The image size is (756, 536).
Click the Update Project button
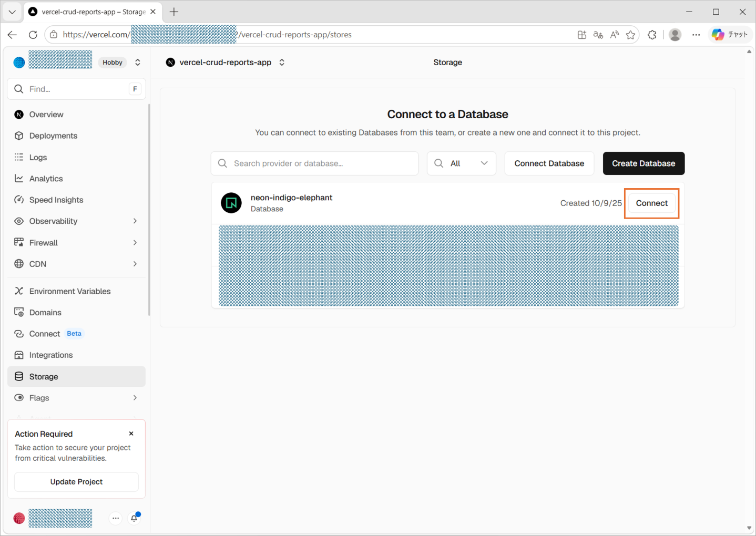pos(76,482)
